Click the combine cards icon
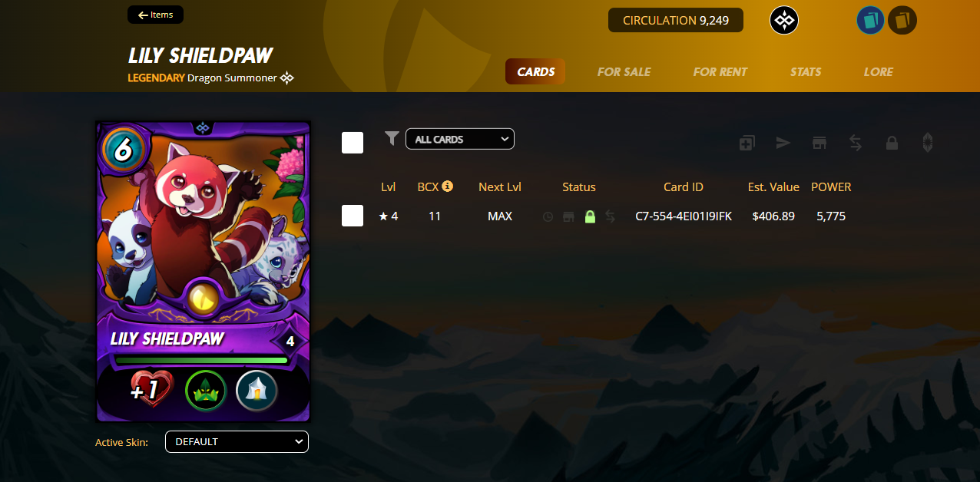The image size is (980, 482). (747, 143)
